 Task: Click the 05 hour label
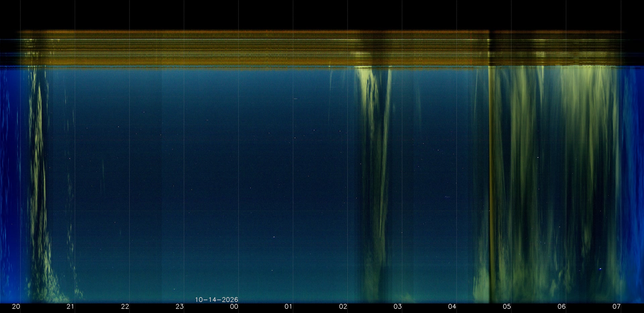tap(507, 307)
